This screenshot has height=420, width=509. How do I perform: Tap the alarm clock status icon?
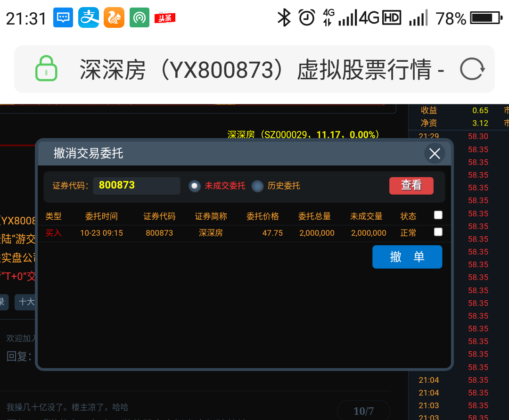[307, 18]
